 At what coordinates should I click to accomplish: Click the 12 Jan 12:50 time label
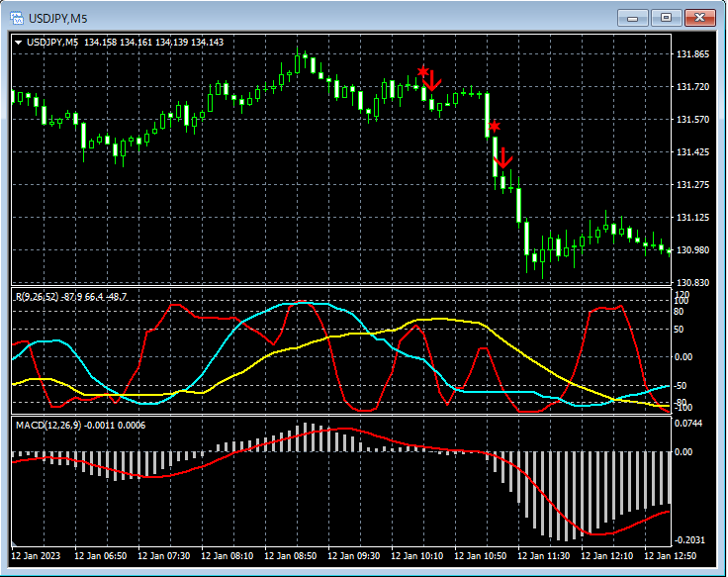671,555
